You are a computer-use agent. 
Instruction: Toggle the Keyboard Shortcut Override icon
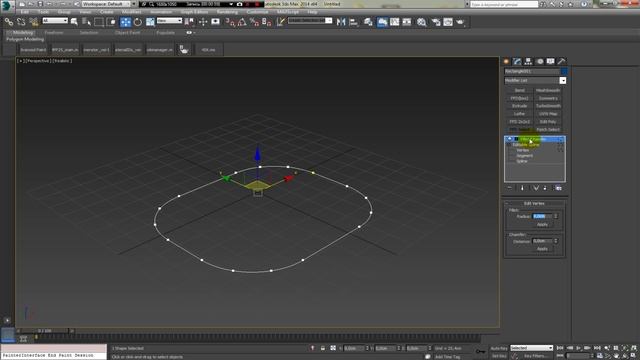[x=216, y=22]
